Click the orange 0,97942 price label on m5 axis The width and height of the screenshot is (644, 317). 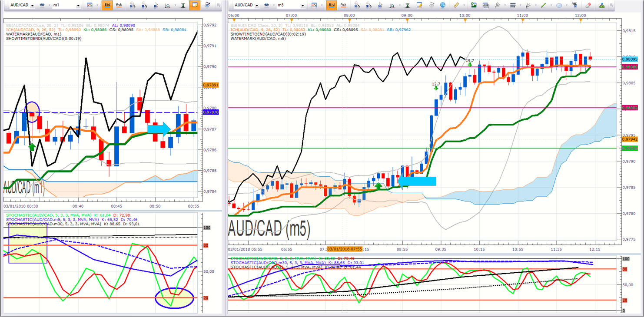pyautogui.click(x=630, y=139)
